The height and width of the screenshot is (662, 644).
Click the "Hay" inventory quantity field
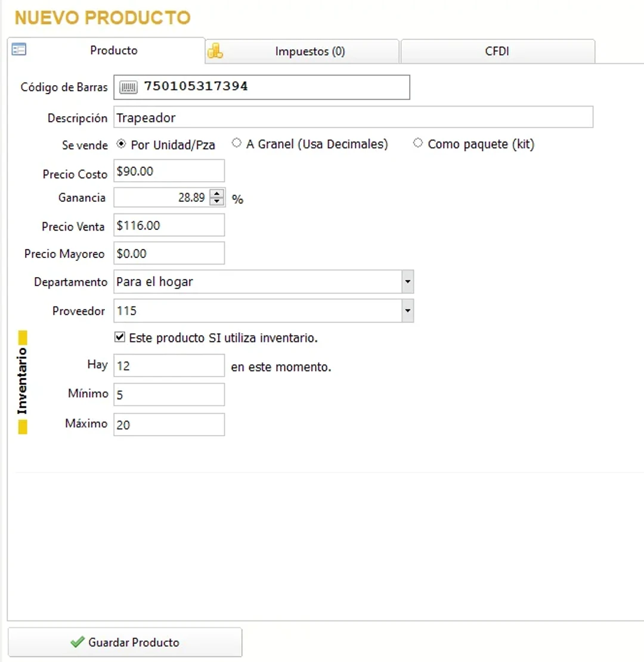[x=169, y=365]
